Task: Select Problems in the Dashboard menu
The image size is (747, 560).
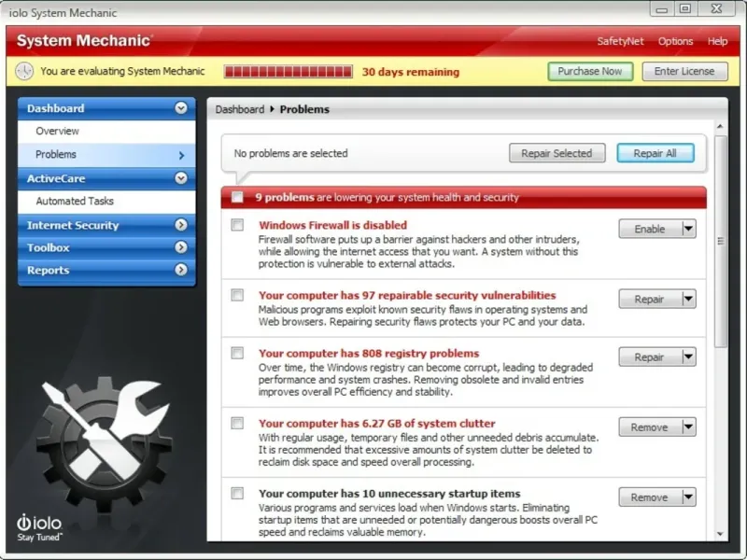Action: click(106, 154)
